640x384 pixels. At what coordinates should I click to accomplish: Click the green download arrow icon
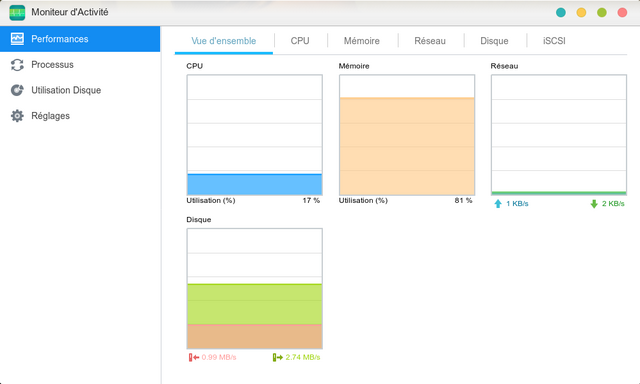click(594, 204)
